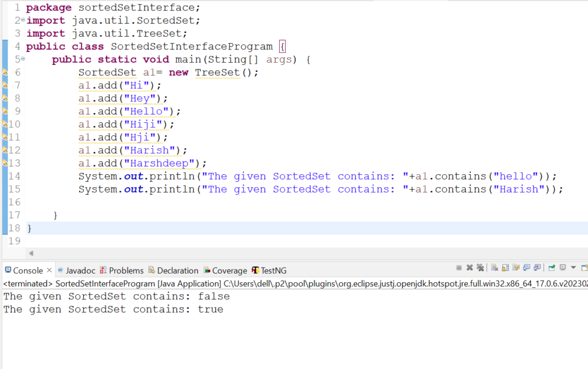The image size is (588, 369).
Task: Click the warning marker on line 9
Action: click(5, 111)
